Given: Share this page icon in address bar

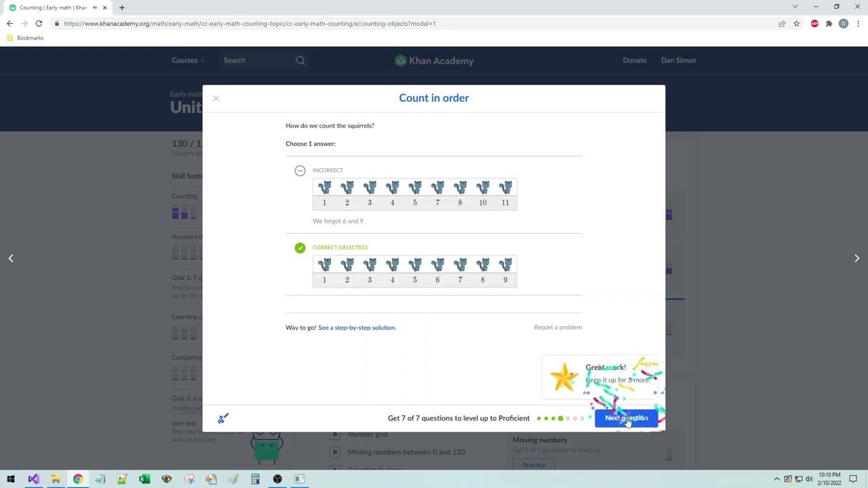Looking at the screenshot, I should click(782, 24).
